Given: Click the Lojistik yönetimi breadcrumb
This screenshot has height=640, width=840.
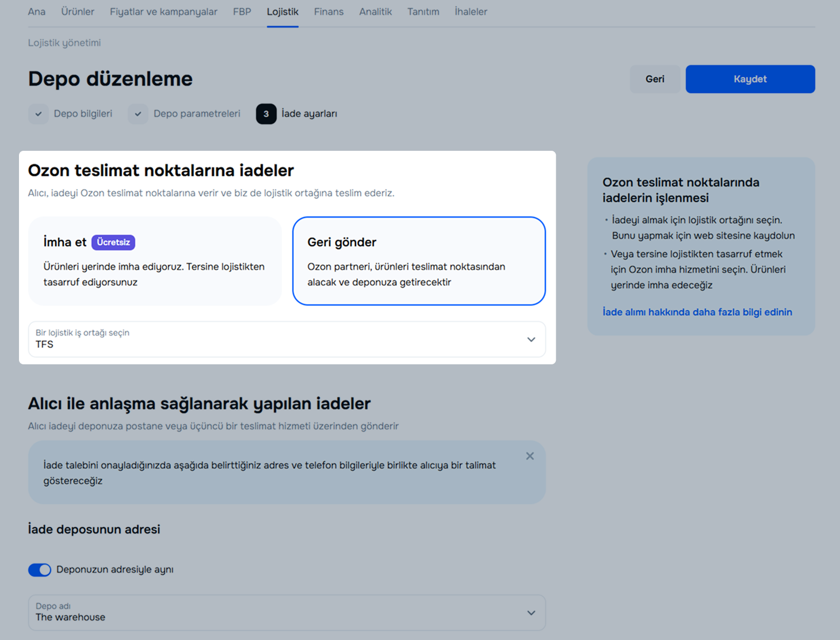Looking at the screenshot, I should (64, 43).
